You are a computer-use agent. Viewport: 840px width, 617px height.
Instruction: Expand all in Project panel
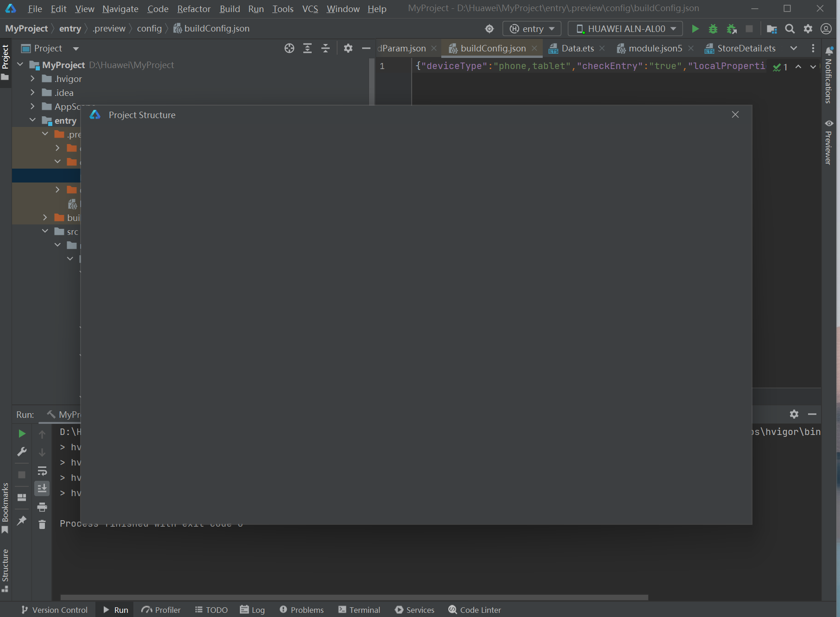(307, 48)
